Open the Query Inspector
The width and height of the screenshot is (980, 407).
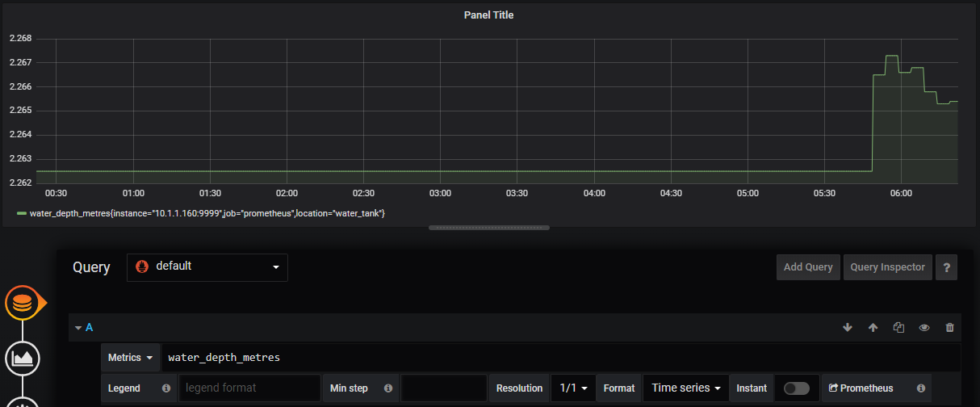click(x=888, y=267)
